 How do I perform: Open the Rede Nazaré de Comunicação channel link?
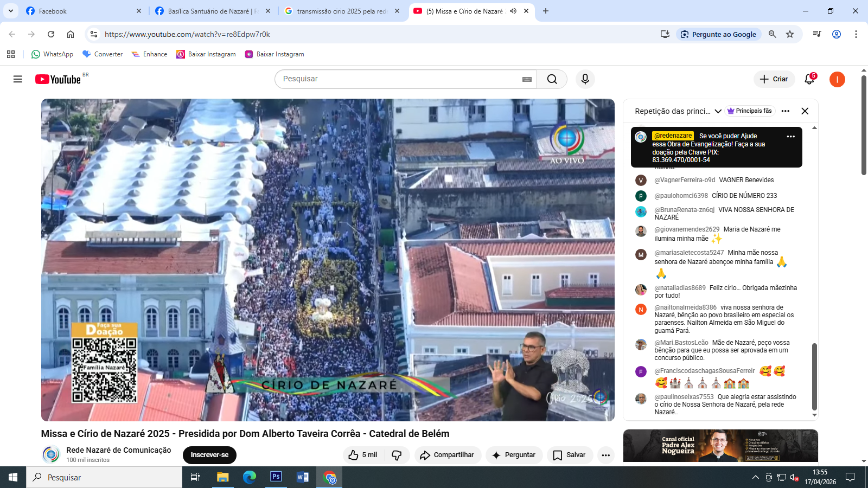point(118,450)
